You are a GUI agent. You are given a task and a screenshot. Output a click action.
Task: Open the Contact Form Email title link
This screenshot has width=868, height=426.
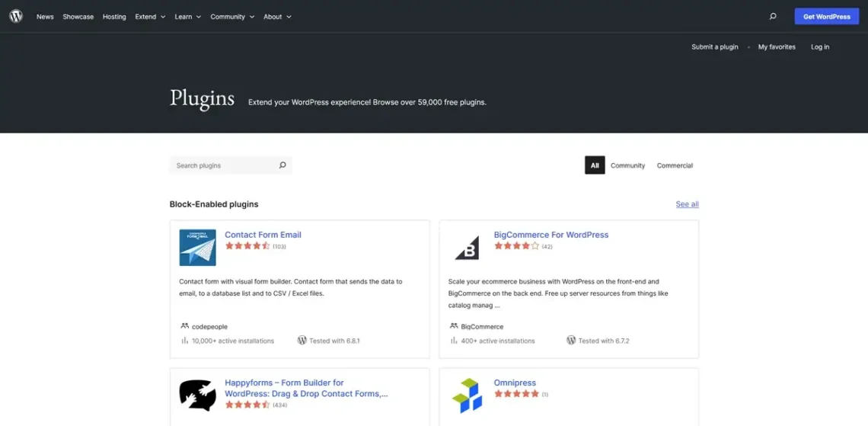[x=263, y=234]
